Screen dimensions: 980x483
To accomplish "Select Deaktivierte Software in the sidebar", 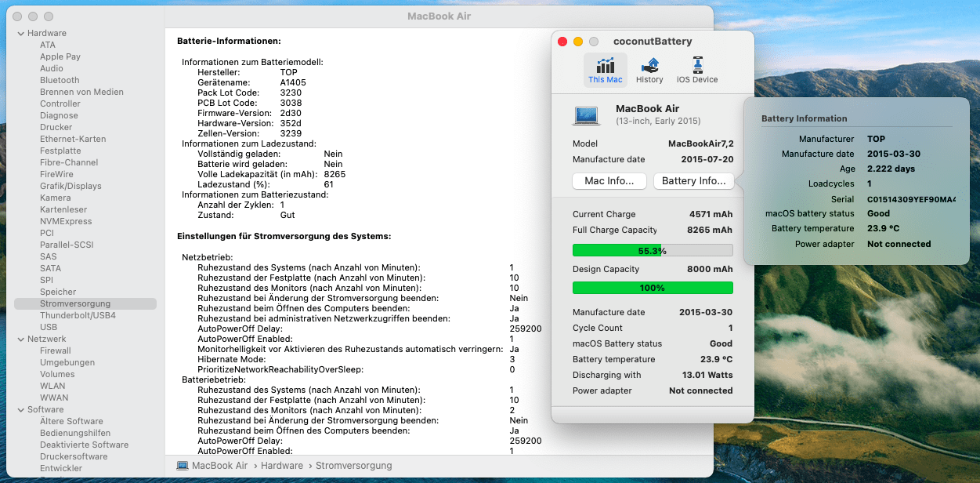I will pyautogui.click(x=84, y=445).
